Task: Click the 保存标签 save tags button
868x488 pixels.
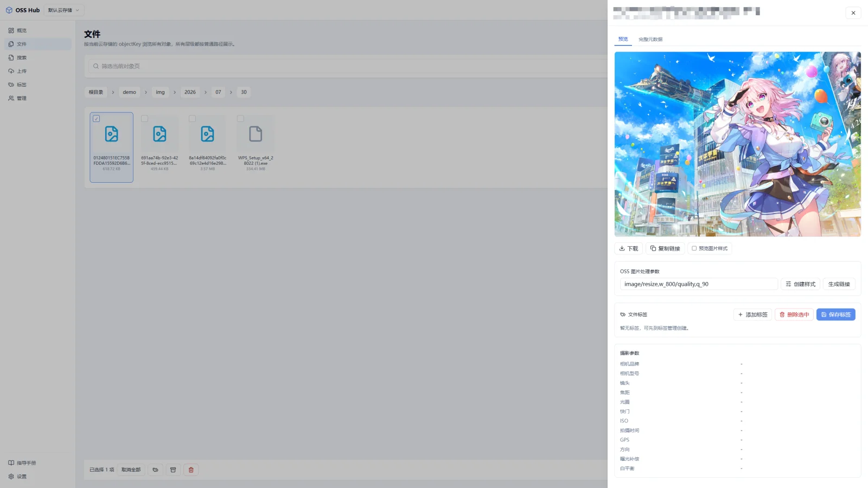Action: click(836, 314)
